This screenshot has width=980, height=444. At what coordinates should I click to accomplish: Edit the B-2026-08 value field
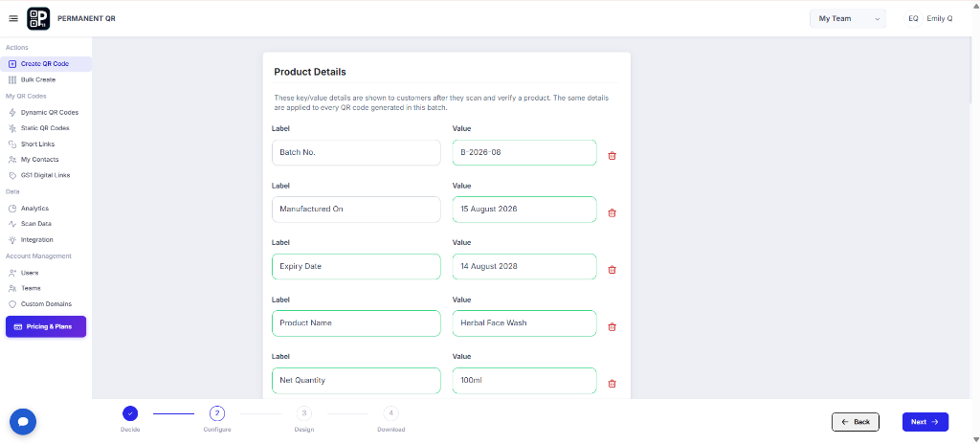click(x=524, y=152)
